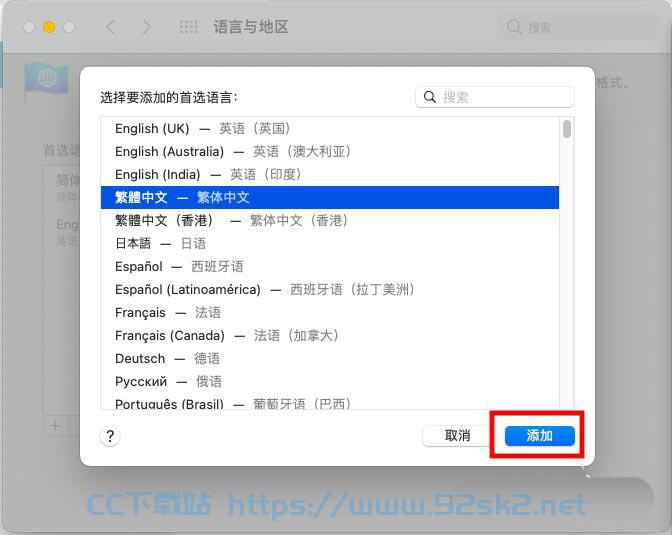Image resolution: width=672 pixels, height=535 pixels.
Task: Click the forward navigation arrow
Action: (x=147, y=27)
